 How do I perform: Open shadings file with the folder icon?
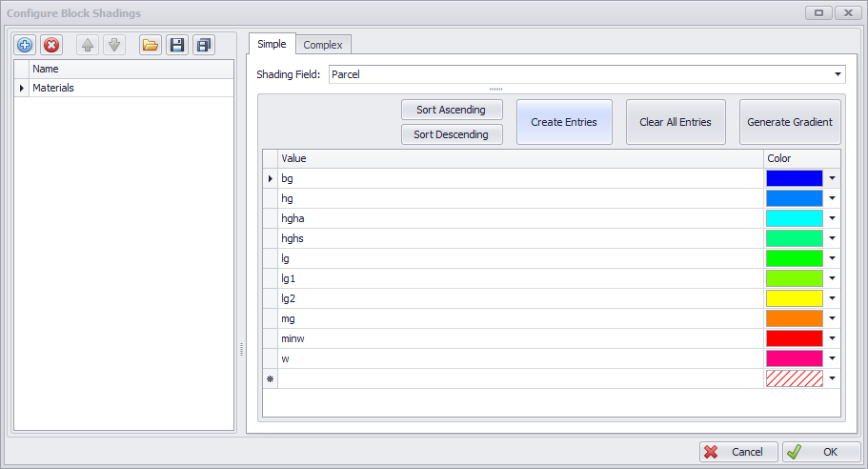coord(150,45)
